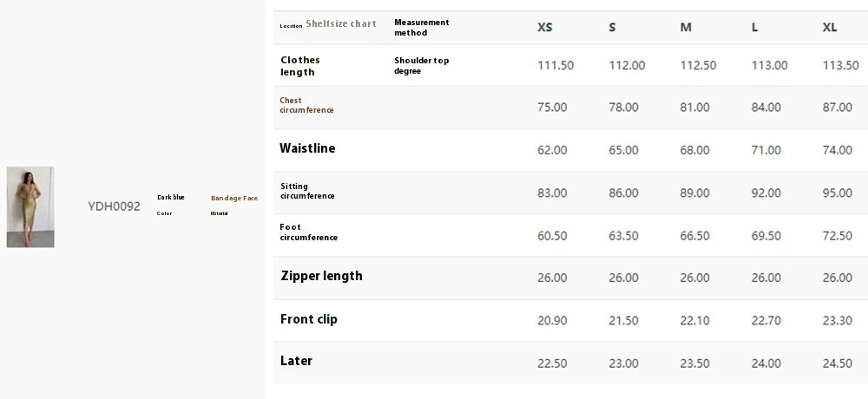Click the 24.50 Later value for XL
Viewport: 868px width, 399px height.
(x=838, y=363)
